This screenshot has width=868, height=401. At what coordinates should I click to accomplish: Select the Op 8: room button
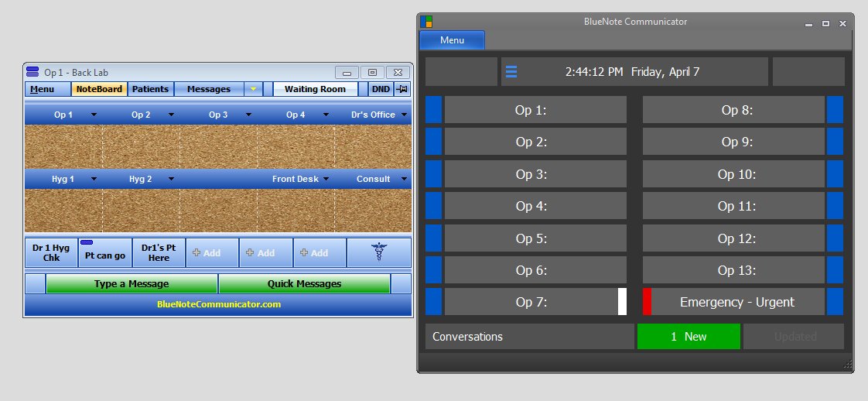tap(733, 110)
